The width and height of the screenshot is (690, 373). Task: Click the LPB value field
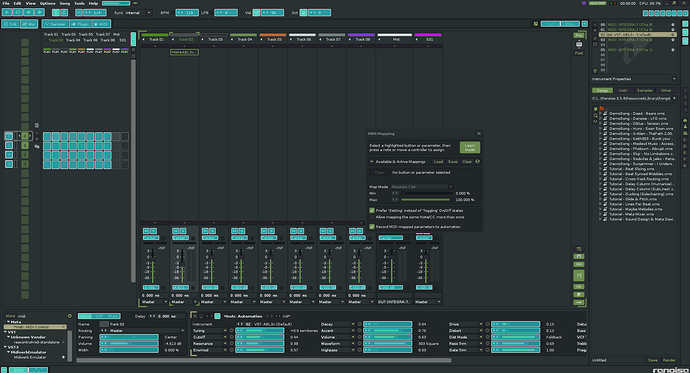tap(226, 13)
